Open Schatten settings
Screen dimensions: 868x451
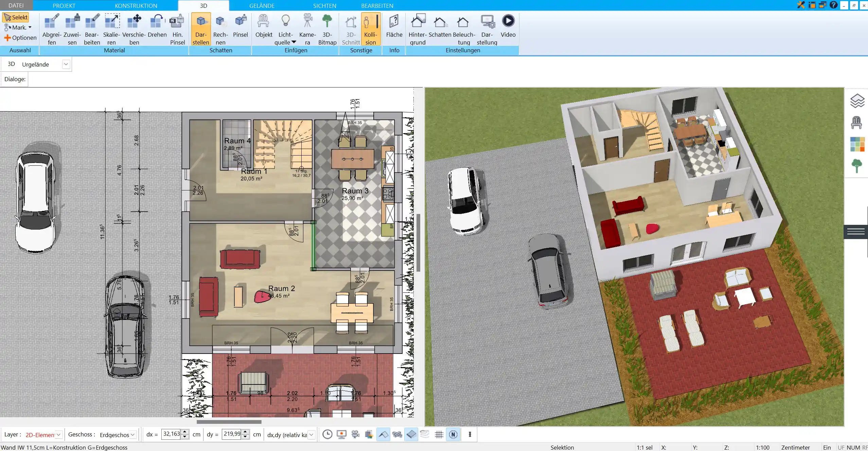pyautogui.click(x=440, y=25)
